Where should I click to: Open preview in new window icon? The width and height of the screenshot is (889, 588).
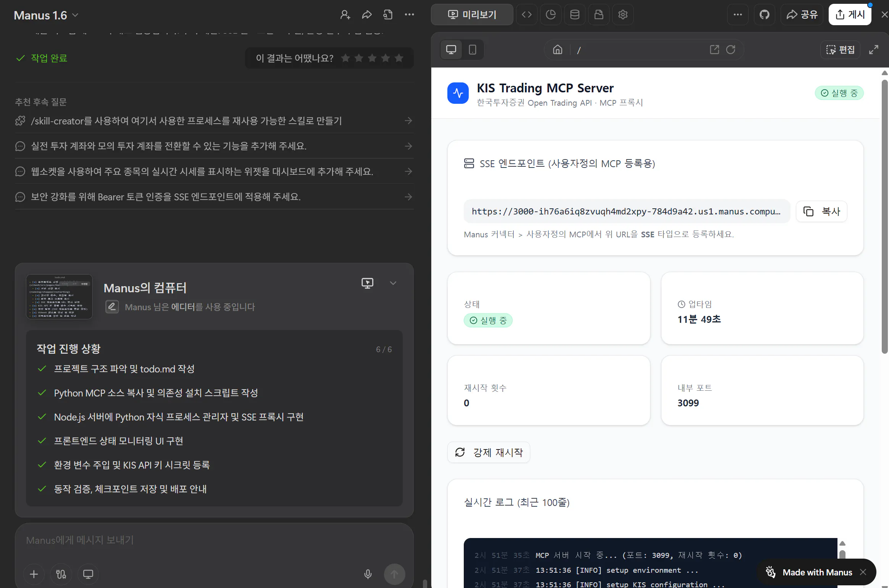(x=714, y=50)
